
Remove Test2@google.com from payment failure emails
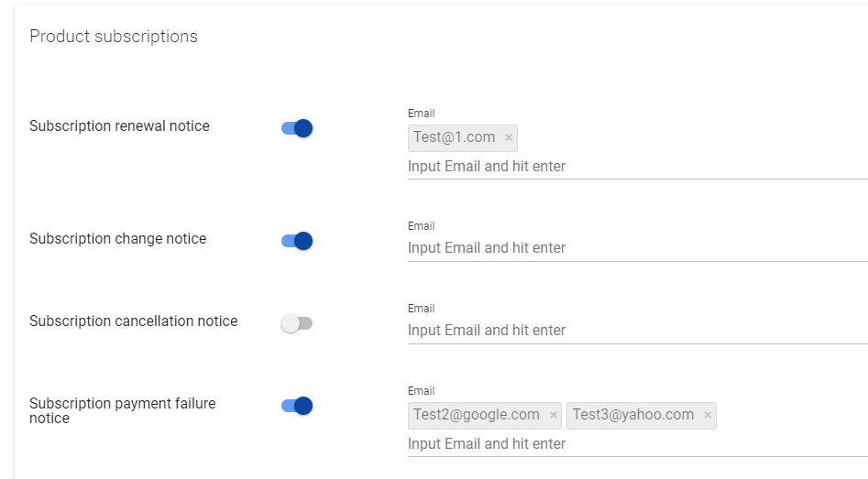click(x=553, y=416)
